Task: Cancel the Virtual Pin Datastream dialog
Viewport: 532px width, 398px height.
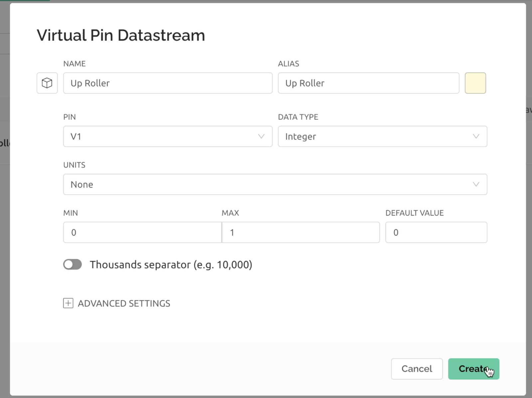Action: [x=417, y=369]
